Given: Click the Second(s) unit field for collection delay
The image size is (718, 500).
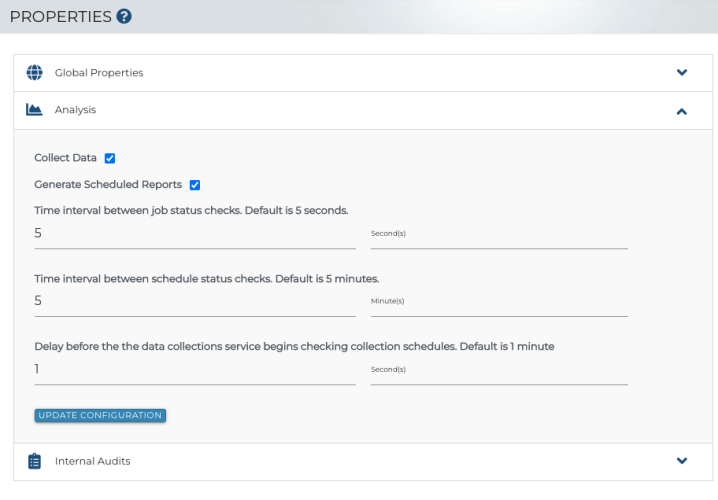Looking at the screenshot, I should [x=498, y=369].
